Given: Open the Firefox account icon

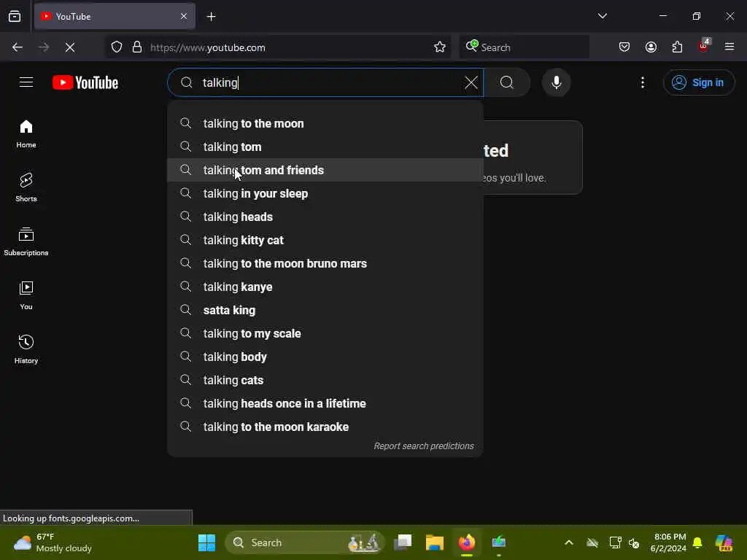Looking at the screenshot, I should pos(651,47).
